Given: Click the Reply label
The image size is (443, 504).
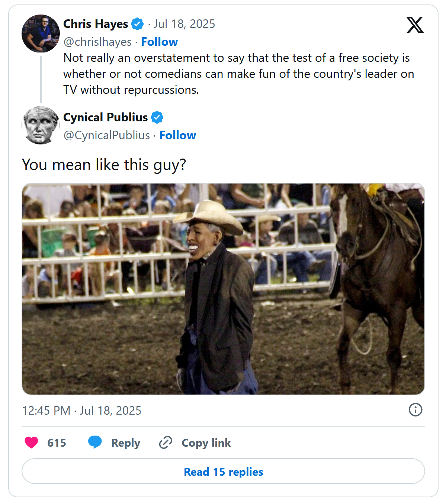Looking at the screenshot, I should [x=125, y=443].
